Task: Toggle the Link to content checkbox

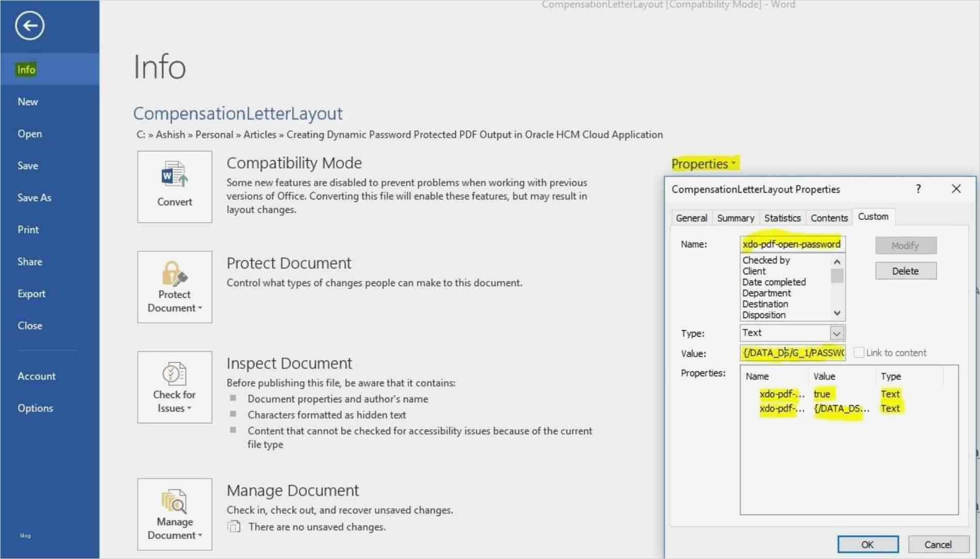Action: point(859,353)
